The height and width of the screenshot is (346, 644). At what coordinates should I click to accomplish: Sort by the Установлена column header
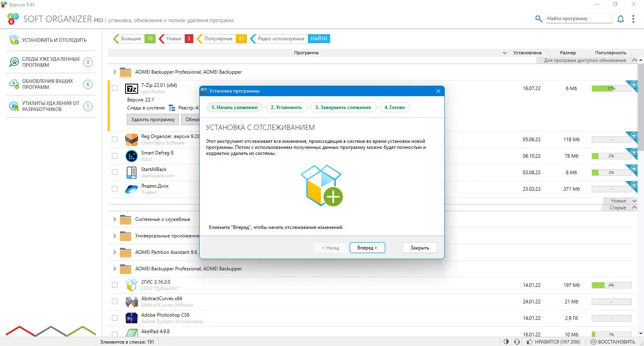(527, 53)
